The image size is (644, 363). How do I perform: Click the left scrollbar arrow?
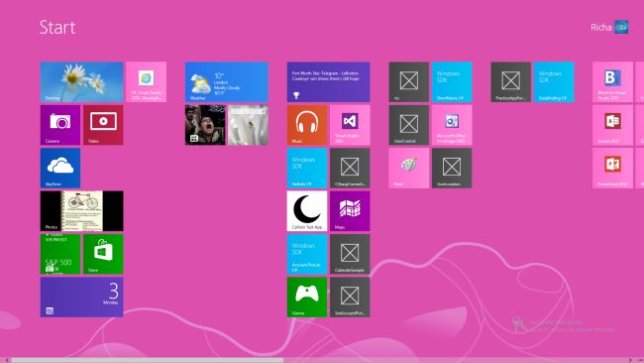click(x=7, y=360)
